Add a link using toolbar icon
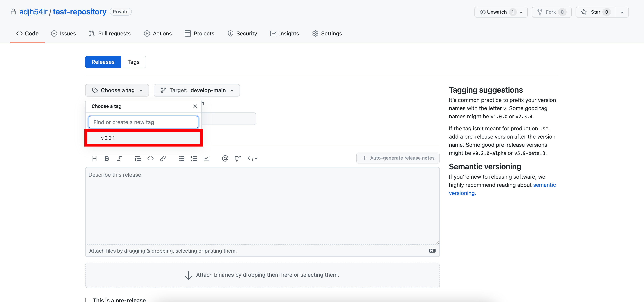 [163, 158]
